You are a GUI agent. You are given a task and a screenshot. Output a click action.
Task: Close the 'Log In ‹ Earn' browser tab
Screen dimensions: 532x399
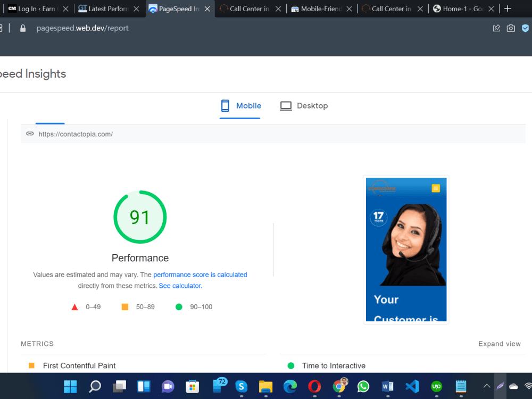point(65,9)
